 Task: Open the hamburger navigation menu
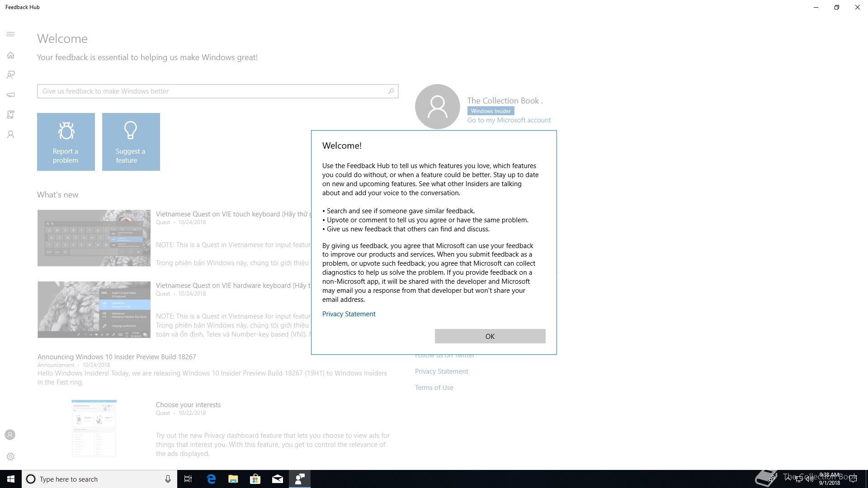pyautogui.click(x=11, y=34)
